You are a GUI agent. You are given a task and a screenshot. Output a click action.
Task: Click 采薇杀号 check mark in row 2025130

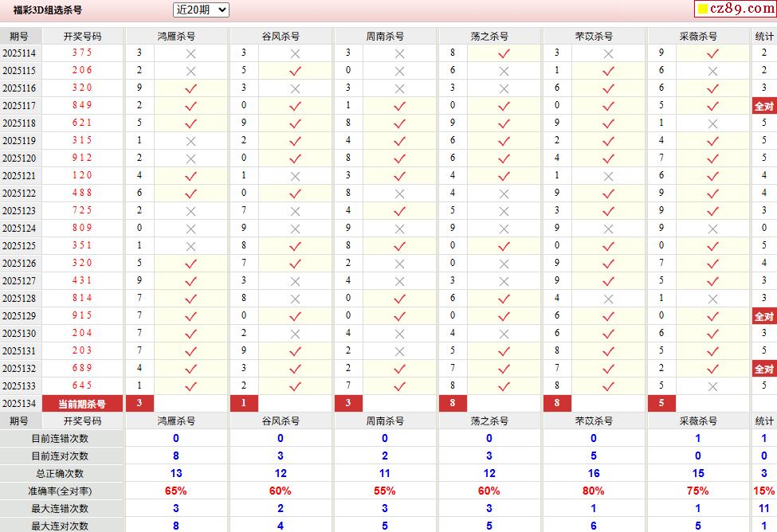(x=712, y=334)
